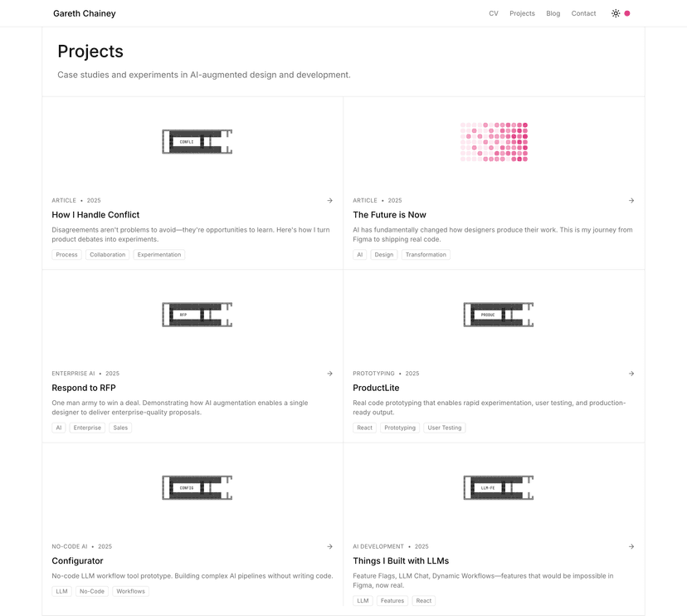Click the arrow icon on ProductLite card
This screenshot has width=687, height=616.
pyautogui.click(x=631, y=374)
